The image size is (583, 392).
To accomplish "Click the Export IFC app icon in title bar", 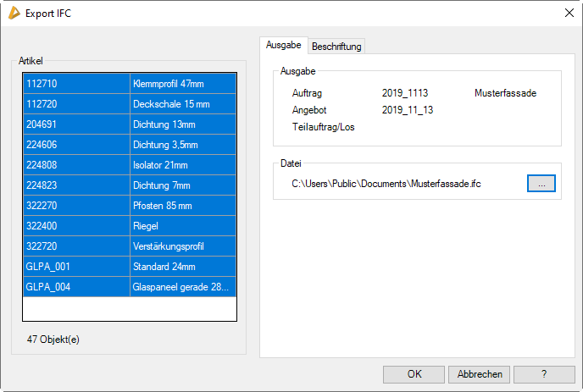I will [x=13, y=13].
